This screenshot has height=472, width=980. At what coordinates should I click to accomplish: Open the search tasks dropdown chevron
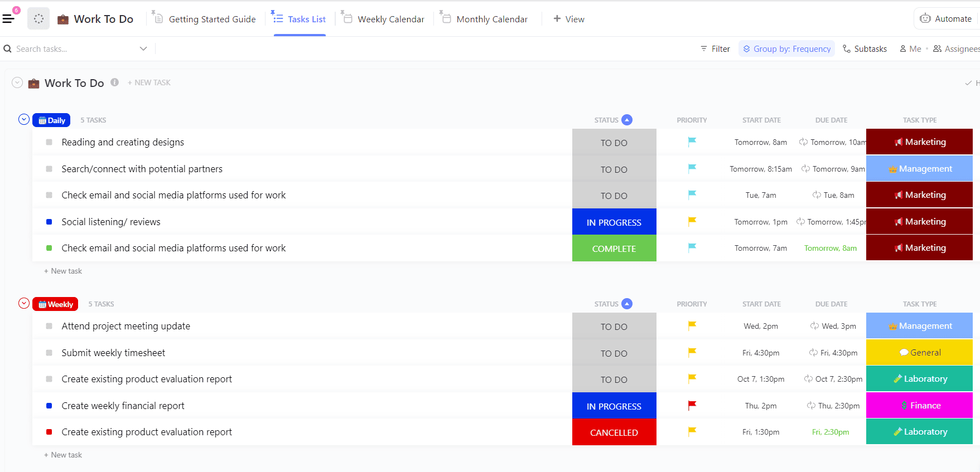tap(143, 49)
